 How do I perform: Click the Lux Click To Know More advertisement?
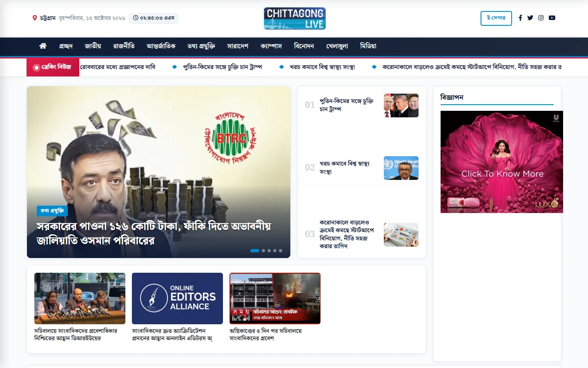click(x=502, y=162)
